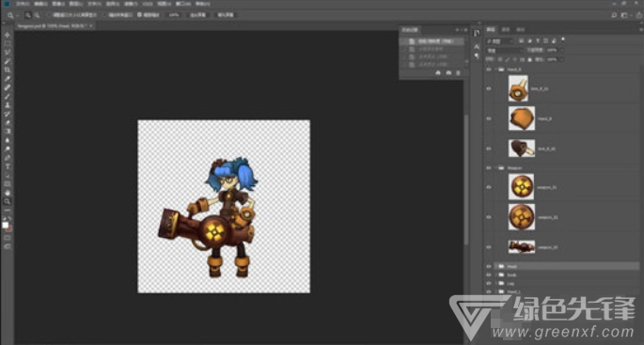Select the Crop tool
This screenshot has width=644, height=345.
tap(7, 70)
